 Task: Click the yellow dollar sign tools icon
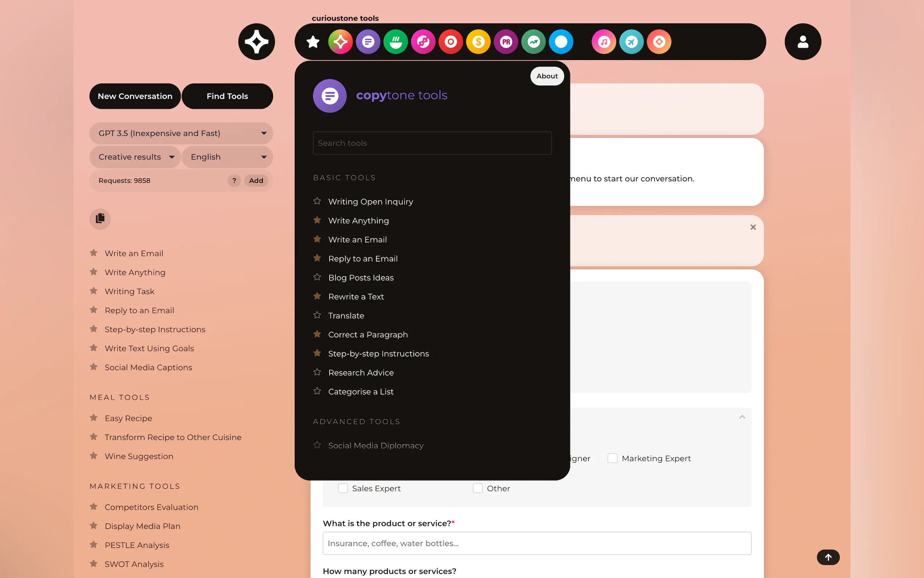click(x=478, y=41)
